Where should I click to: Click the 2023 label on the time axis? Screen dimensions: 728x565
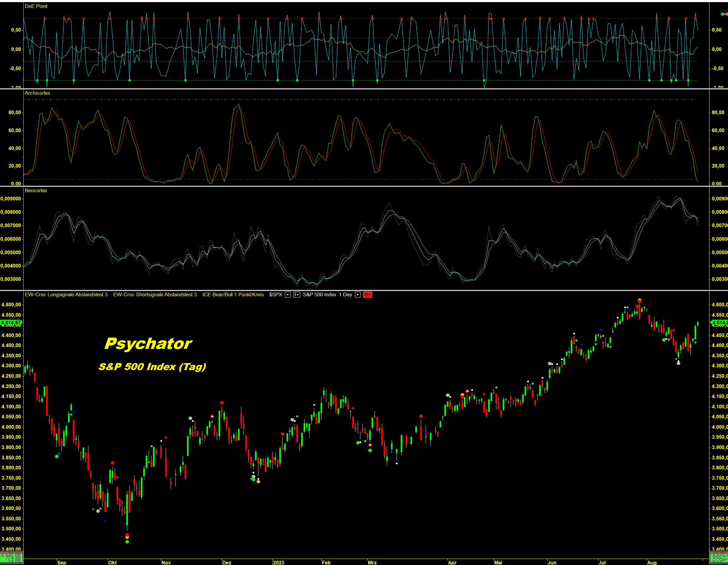coord(278,562)
